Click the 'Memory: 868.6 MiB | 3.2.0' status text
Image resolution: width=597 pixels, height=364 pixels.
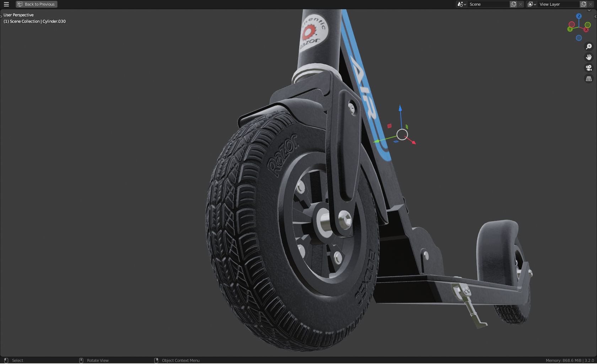[570, 360]
